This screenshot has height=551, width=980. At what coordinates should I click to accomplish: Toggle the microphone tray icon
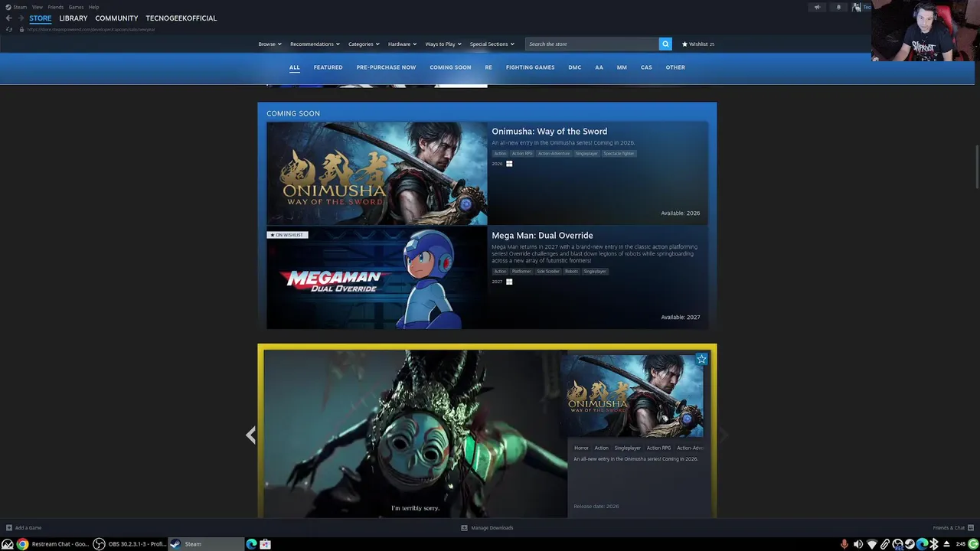[x=844, y=544]
